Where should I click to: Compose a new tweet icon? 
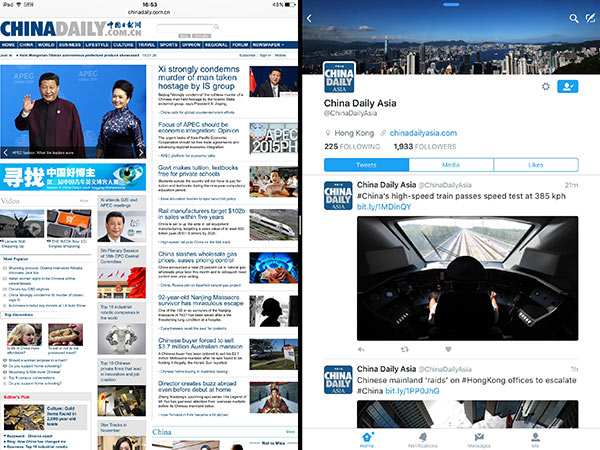point(590,18)
